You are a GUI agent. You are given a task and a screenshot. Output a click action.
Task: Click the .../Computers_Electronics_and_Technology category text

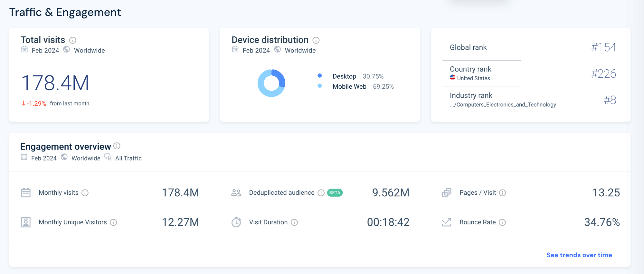[x=503, y=105]
